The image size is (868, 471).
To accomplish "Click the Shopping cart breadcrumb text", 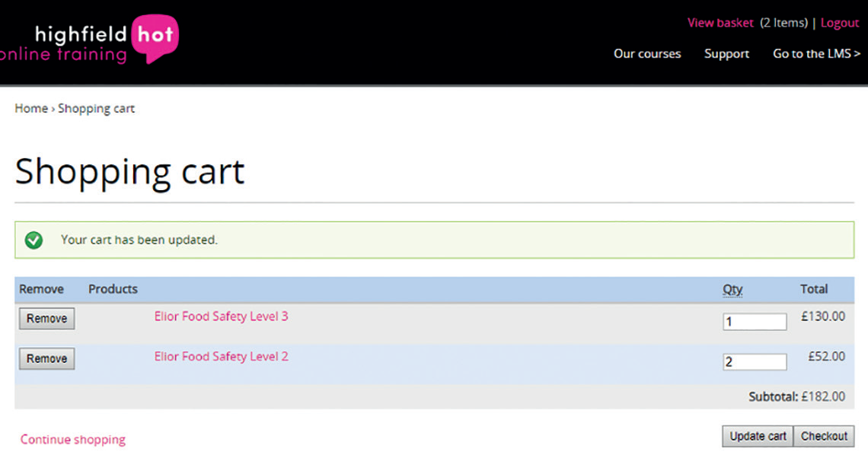I will (96, 109).
